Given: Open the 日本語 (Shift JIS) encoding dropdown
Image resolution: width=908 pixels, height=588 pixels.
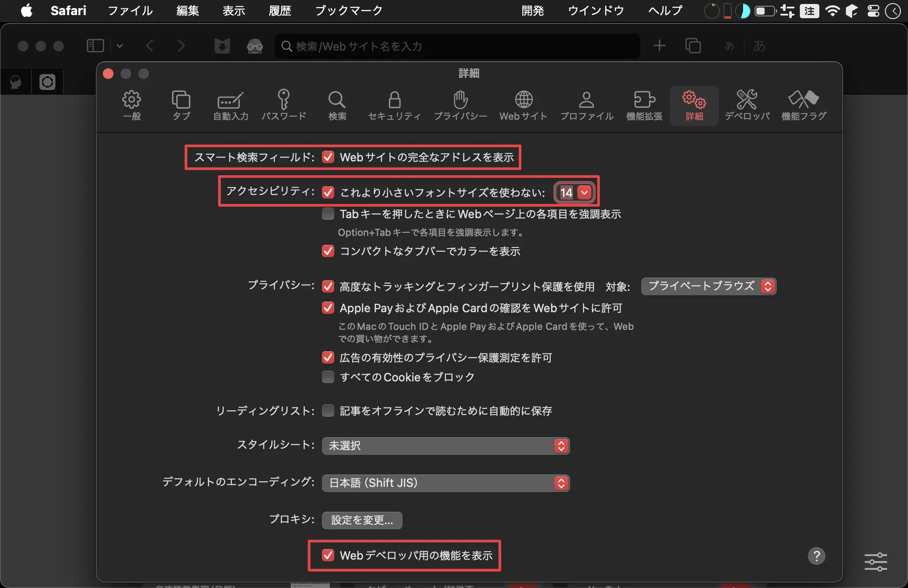Looking at the screenshot, I should 446,483.
